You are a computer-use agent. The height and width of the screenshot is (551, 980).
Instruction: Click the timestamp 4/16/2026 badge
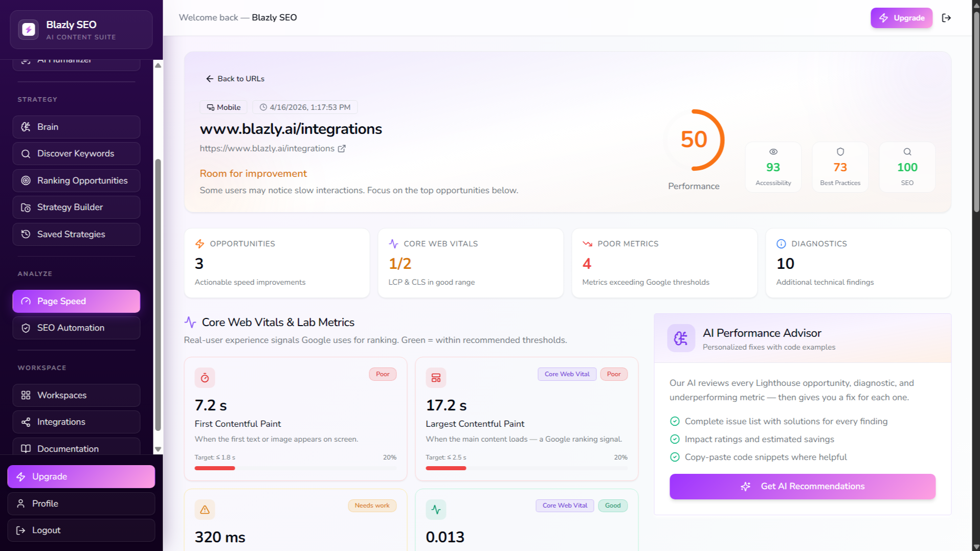[305, 107]
